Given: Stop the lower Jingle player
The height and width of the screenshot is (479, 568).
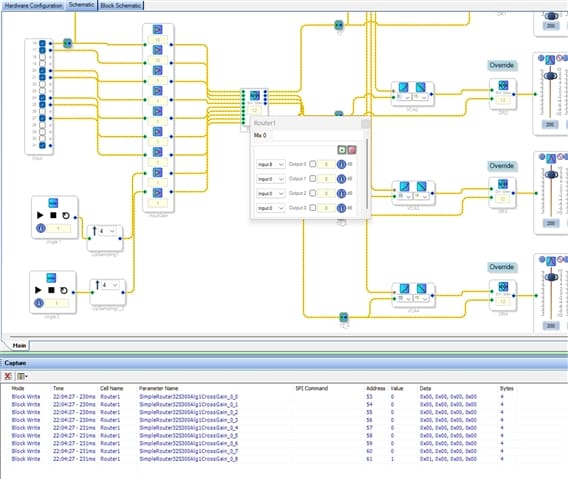Looking at the screenshot, I should point(51,290).
